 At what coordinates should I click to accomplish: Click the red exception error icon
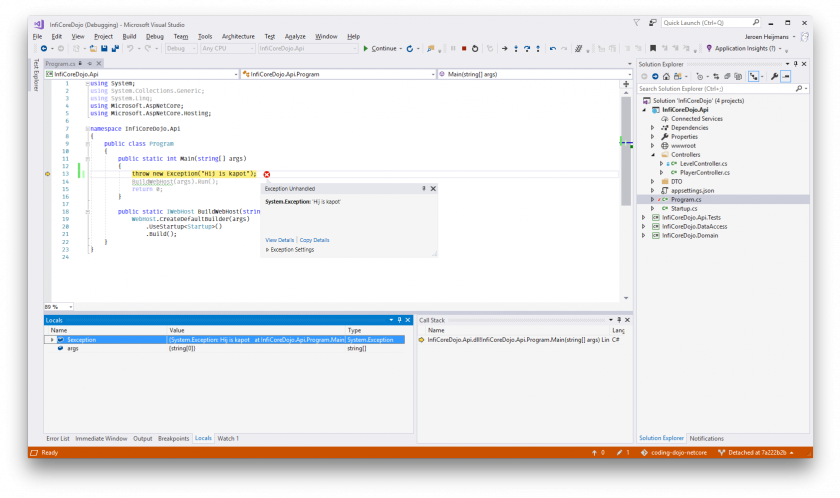pyautogui.click(x=267, y=174)
